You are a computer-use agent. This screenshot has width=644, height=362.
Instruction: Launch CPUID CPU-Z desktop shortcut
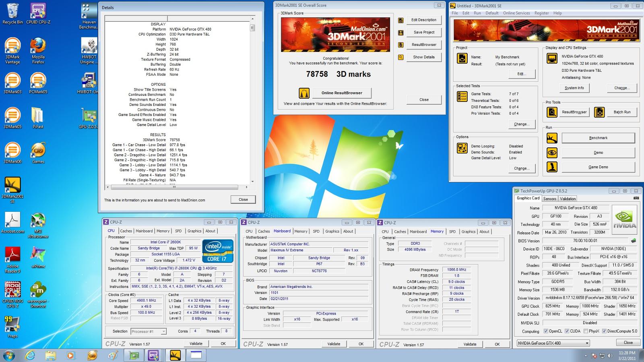point(38,14)
